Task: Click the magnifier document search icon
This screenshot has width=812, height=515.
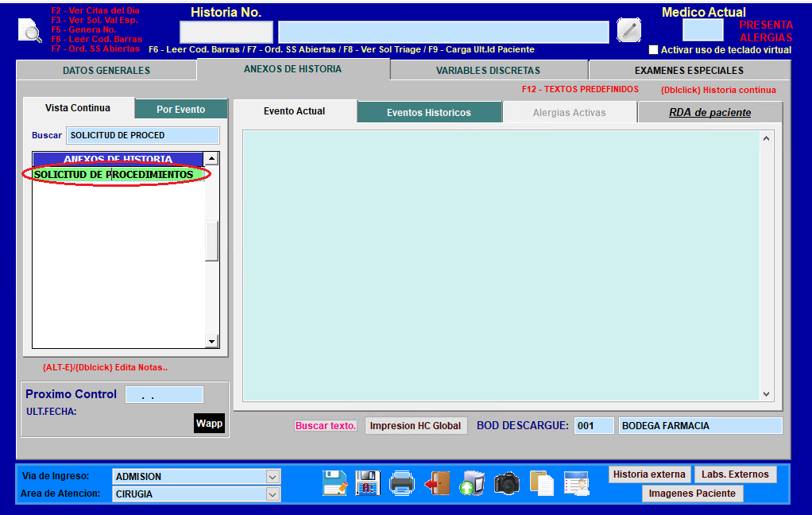Action: [30, 30]
